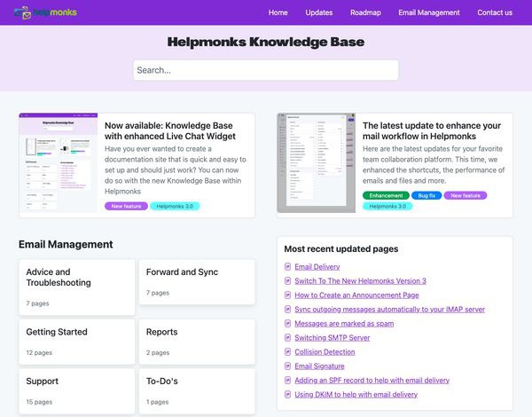Click page icon beside Email Delivery
The image size is (532, 417).
tap(287, 266)
